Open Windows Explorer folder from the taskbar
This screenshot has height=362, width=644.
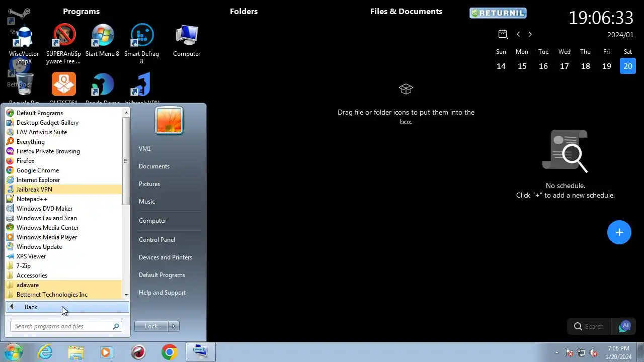click(76, 352)
